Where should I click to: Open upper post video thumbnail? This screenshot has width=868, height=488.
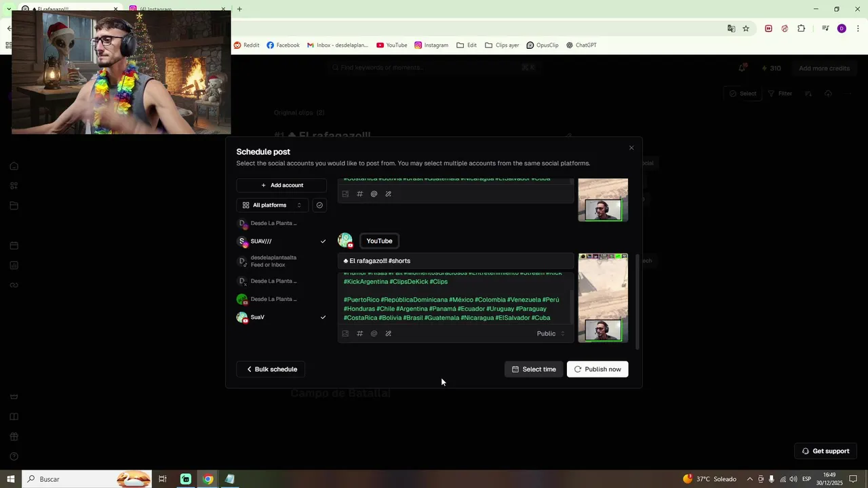tap(603, 200)
